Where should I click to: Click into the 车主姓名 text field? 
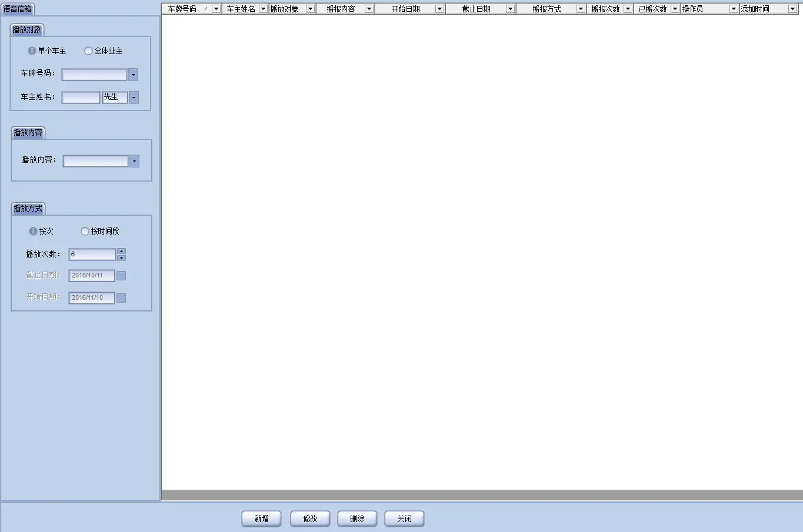[81, 98]
